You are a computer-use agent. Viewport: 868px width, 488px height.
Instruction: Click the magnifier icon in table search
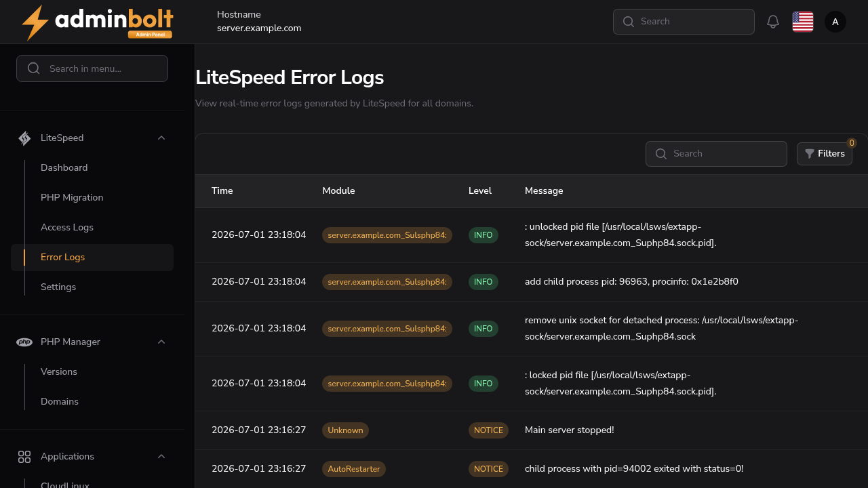click(x=661, y=154)
